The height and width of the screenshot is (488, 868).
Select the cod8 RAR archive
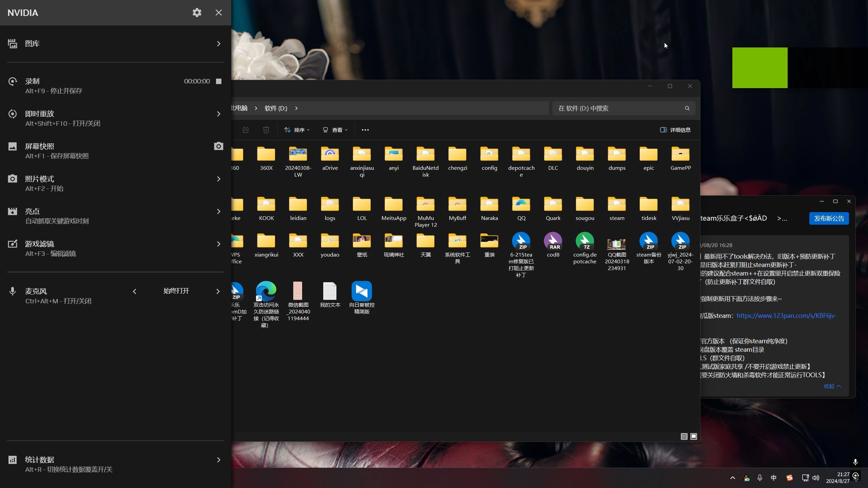coord(553,245)
